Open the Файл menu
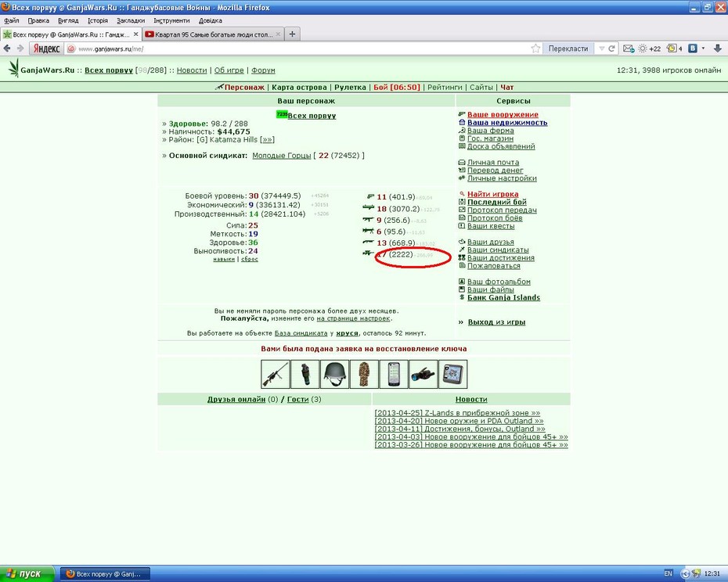This screenshot has height=582, width=728. (x=12, y=20)
